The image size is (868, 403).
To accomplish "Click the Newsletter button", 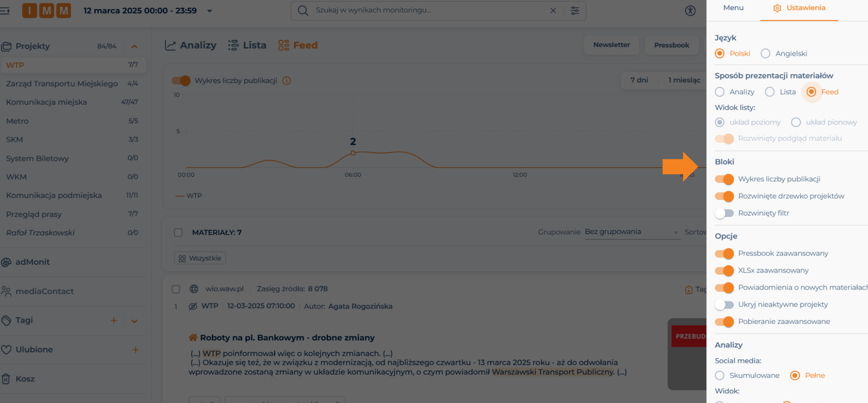I will tap(611, 45).
